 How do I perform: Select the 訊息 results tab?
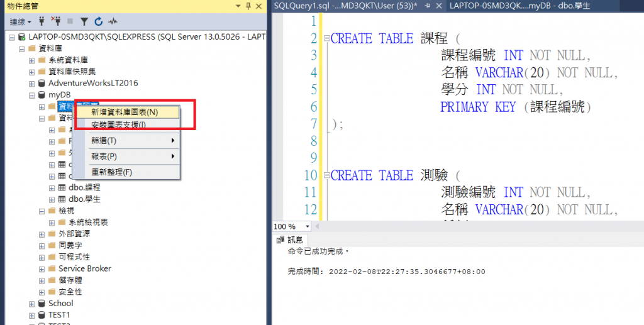point(291,240)
